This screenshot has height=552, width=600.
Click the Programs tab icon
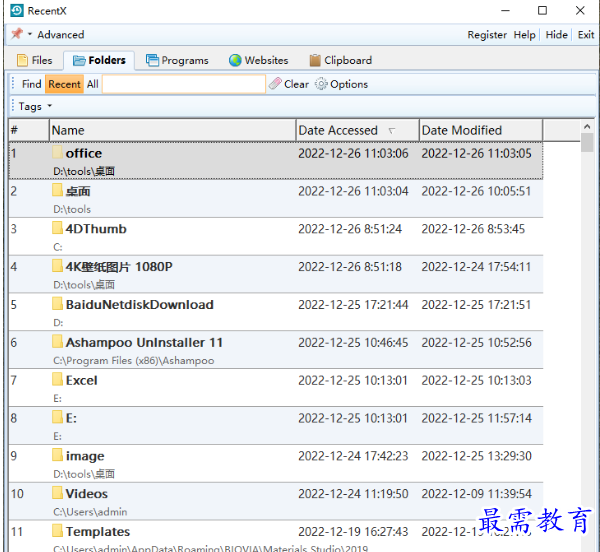pyautogui.click(x=152, y=60)
